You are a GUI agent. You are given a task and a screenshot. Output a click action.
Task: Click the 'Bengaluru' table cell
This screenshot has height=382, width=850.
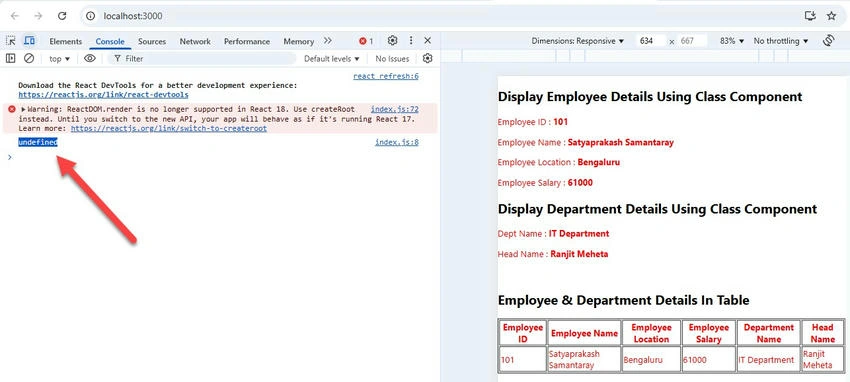(x=651, y=359)
